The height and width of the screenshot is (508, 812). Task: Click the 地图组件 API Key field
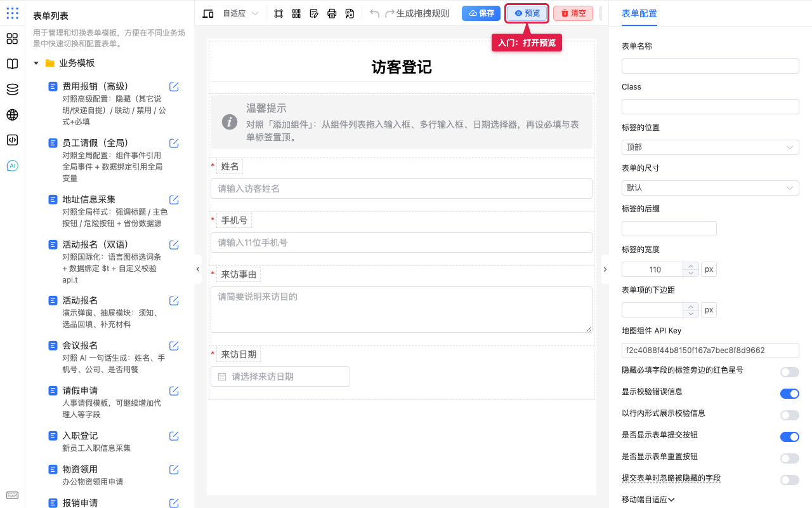710,351
